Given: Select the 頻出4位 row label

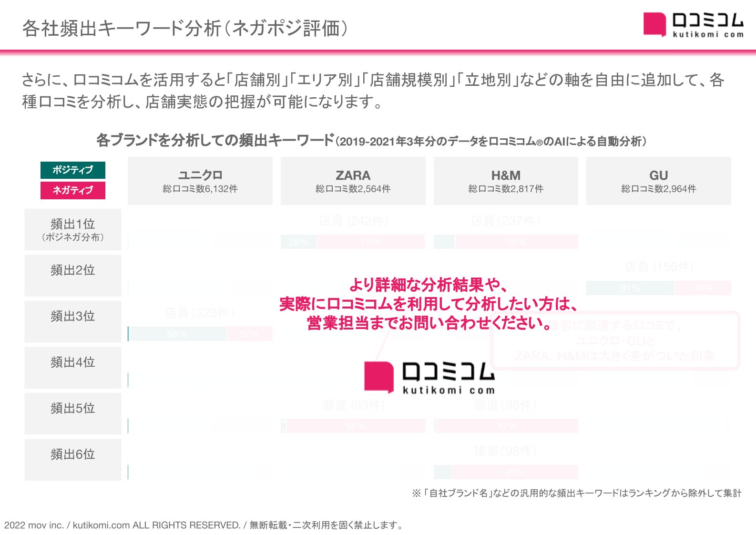Looking at the screenshot, I should 73,368.
